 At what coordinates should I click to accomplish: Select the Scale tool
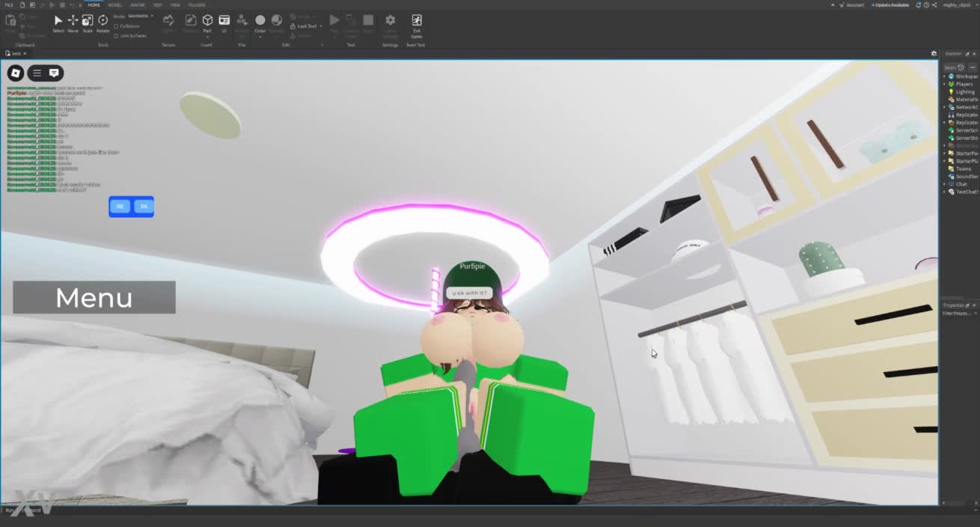click(88, 21)
